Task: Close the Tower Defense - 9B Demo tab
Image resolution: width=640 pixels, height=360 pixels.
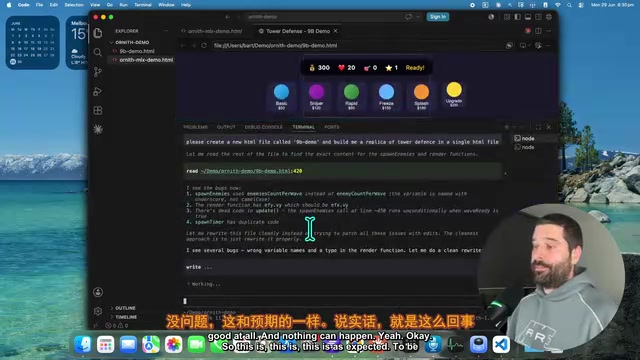Action: (x=336, y=31)
